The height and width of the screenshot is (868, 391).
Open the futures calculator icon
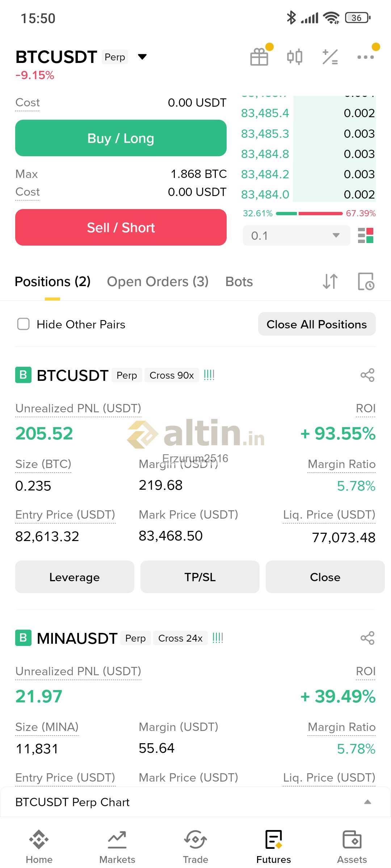330,57
